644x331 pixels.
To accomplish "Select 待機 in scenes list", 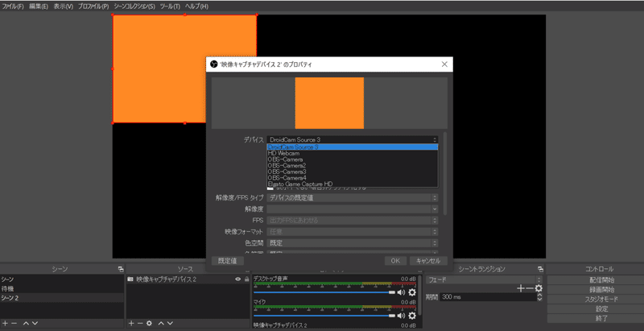I will click(62, 288).
